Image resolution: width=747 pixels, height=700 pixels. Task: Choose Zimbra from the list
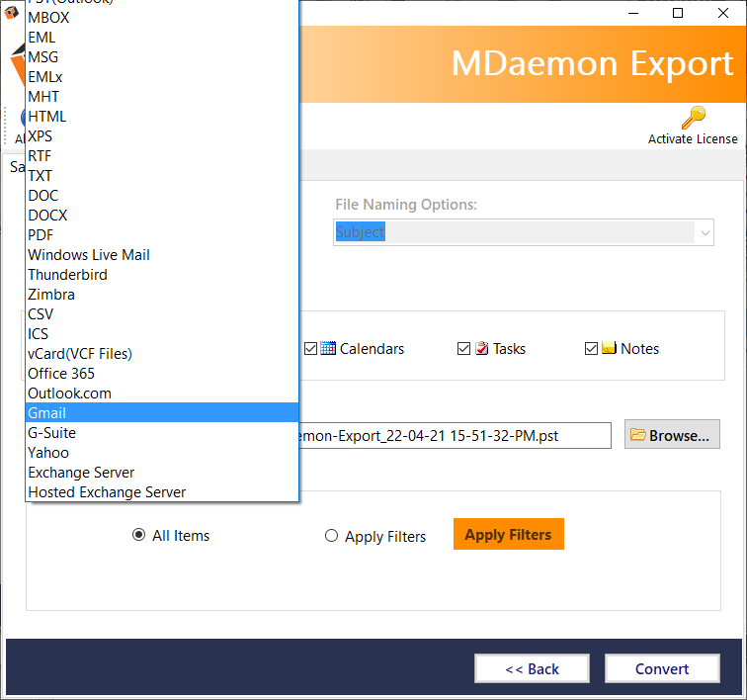pyautogui.click(x=162, y=295)
